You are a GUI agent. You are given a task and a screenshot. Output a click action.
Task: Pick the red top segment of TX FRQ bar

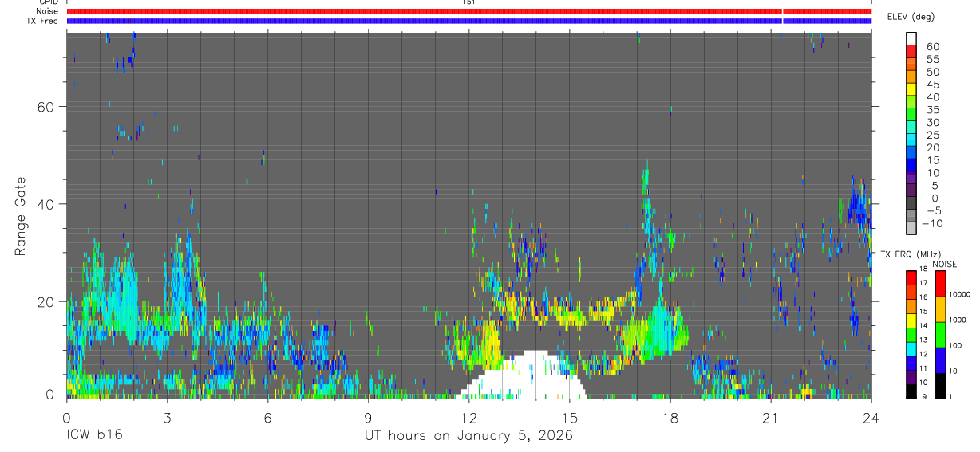911,278
